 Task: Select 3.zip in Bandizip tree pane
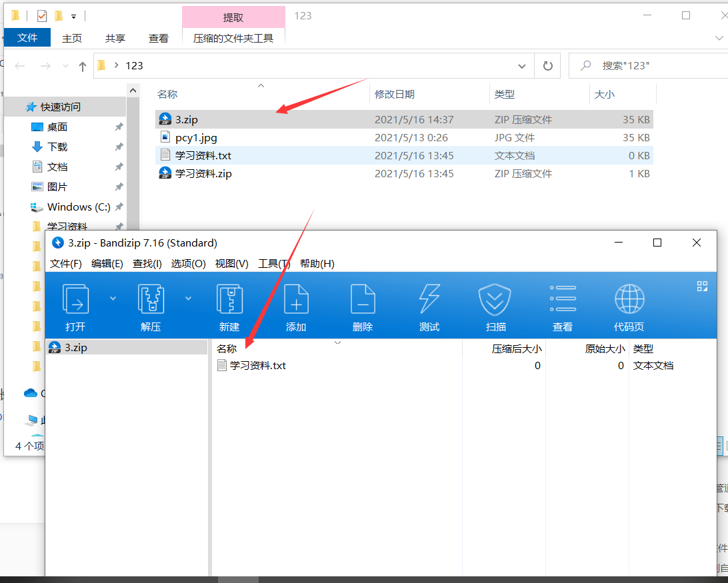[127, 347]
